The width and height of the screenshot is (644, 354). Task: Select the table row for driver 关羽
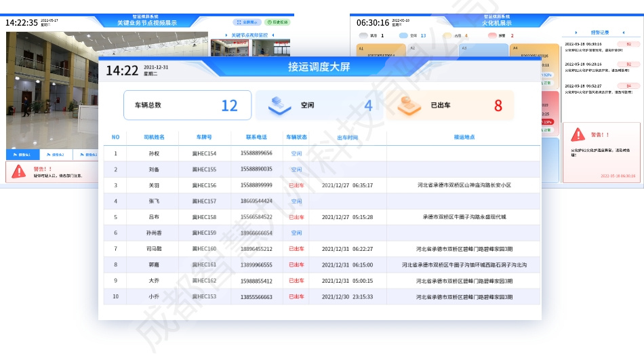[319, 185]
